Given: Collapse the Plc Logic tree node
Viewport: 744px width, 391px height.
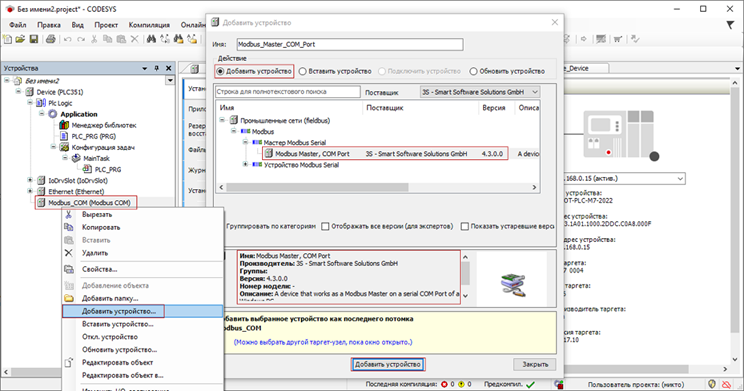Looking at the screenshot, I should (30, 102).
